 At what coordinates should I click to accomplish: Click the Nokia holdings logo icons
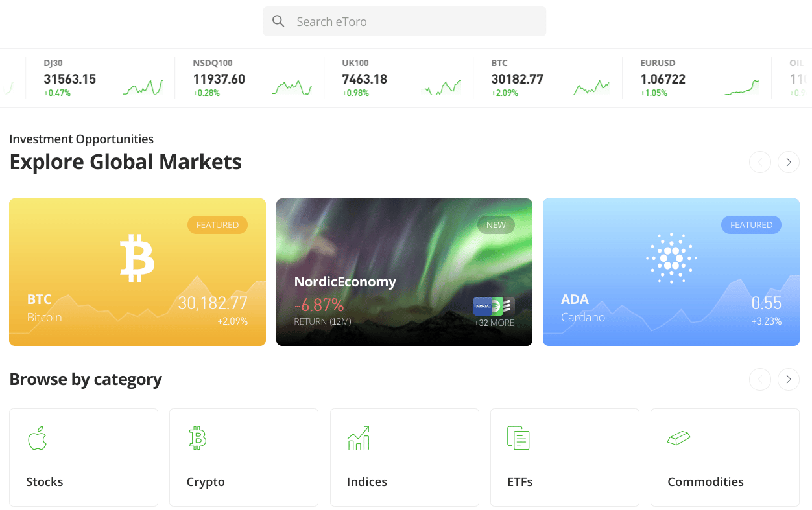pos(494,306)
